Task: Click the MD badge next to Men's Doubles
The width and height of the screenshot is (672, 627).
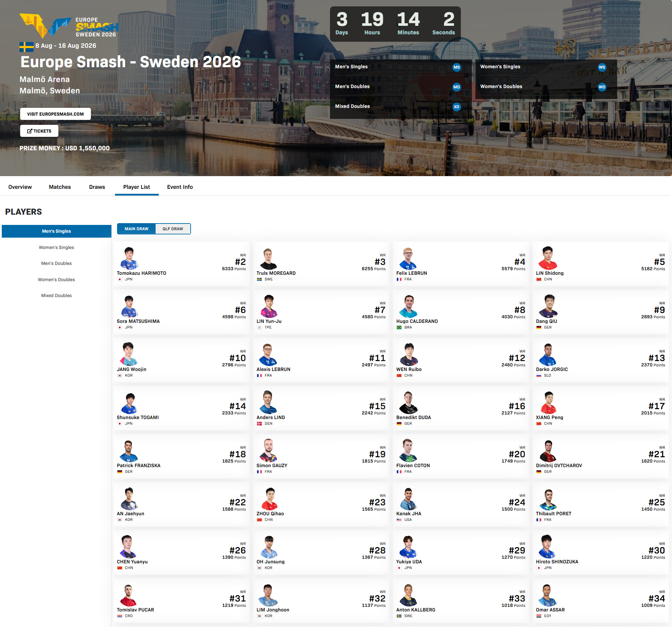Action: 457,87
